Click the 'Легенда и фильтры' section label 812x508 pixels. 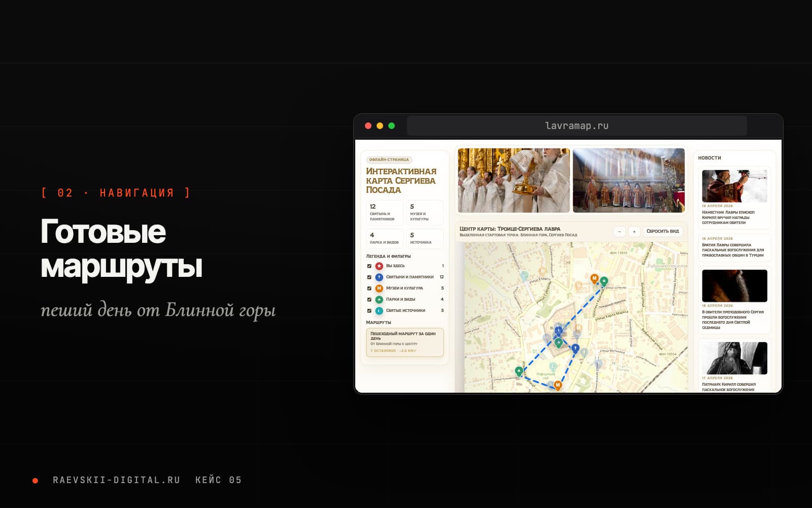click(388, 257)
